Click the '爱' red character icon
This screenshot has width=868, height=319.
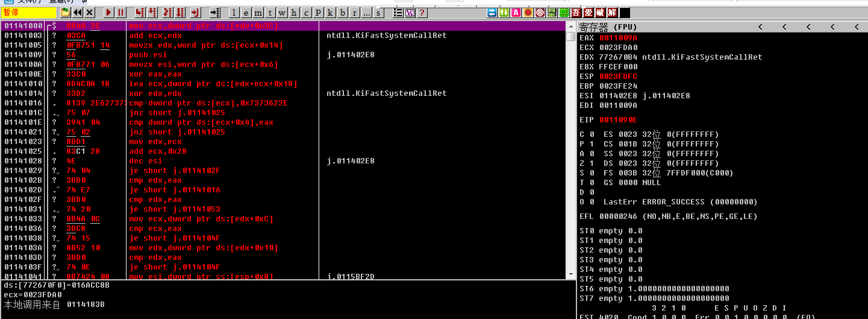coord(589,13)
